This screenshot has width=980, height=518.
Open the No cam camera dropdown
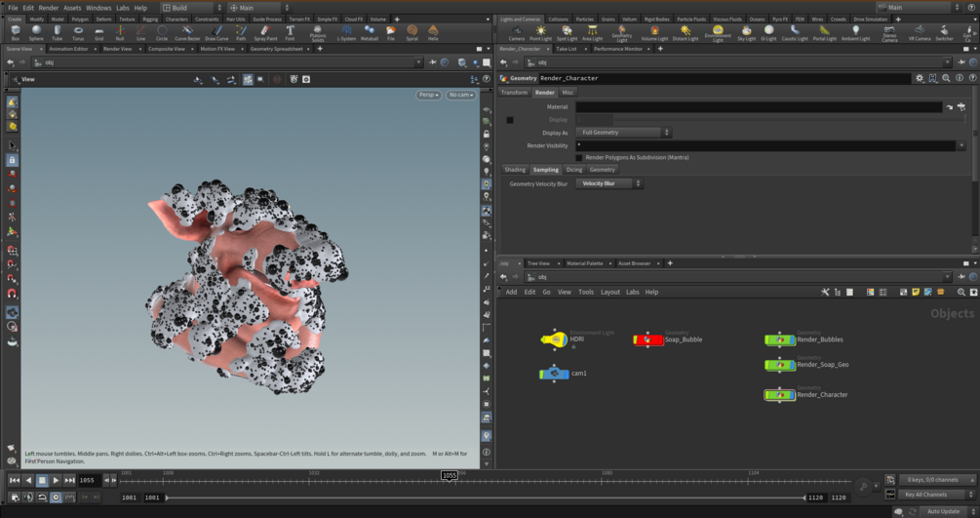tap(461, 95)
